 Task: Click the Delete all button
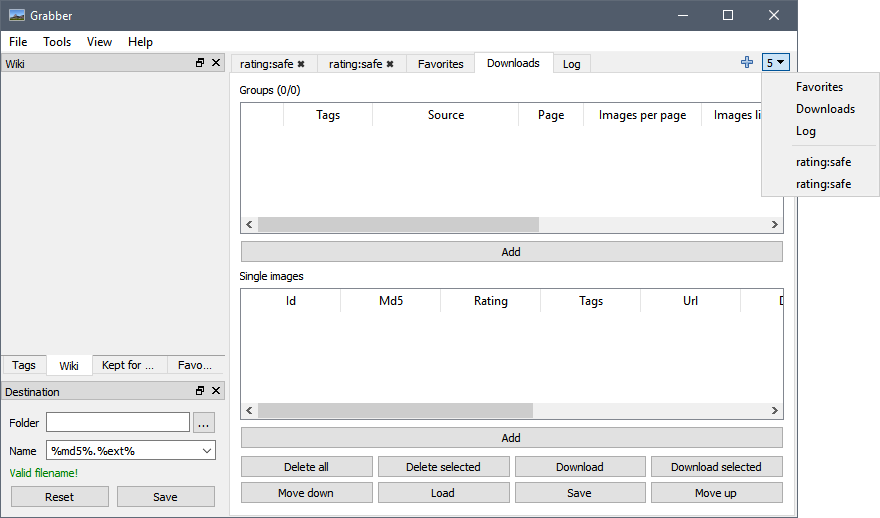click(x=306, y=467)
